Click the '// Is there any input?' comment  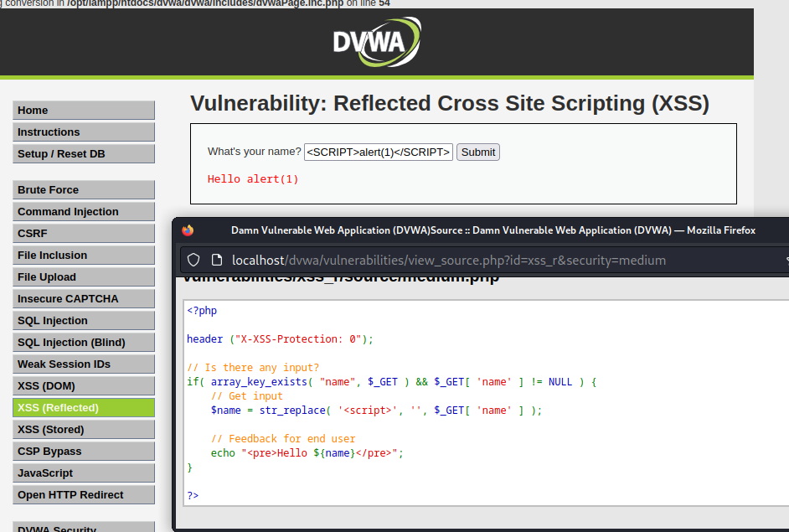tap(253, 368)
